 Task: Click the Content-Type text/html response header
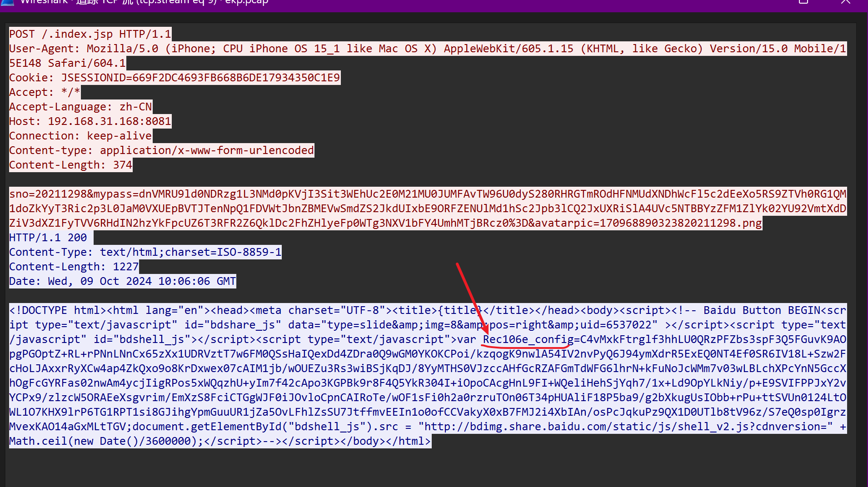coord(145,253)
